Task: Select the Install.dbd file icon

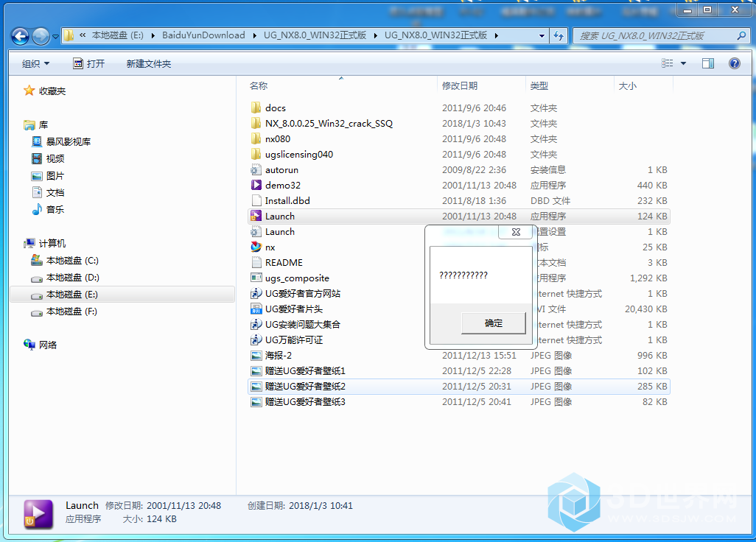Action: 256,200
